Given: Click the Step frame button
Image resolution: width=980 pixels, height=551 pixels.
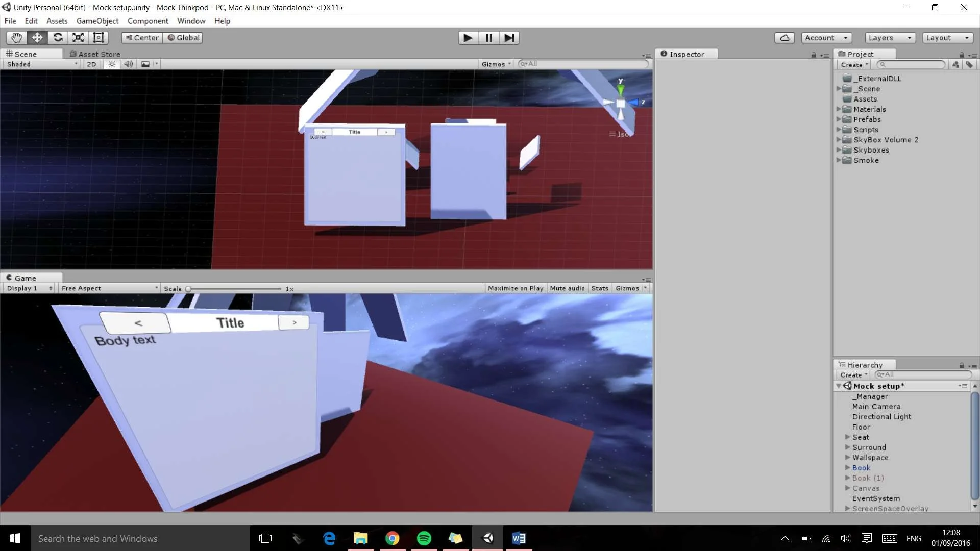Looking at the screenshot, I should coord(509,38).
